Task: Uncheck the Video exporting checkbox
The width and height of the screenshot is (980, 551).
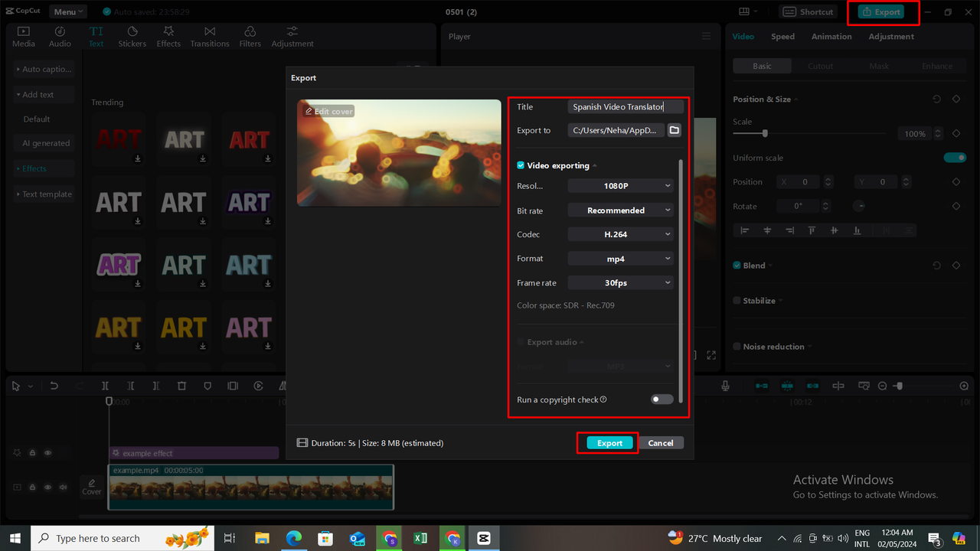Action: (521, 165)
